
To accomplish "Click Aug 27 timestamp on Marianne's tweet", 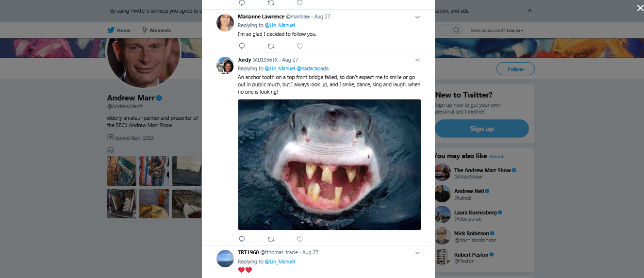I will point(322,16).
